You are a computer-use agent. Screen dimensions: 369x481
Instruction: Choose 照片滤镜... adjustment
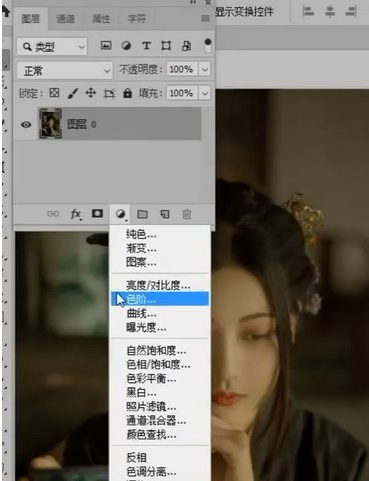tap(160, 407)
